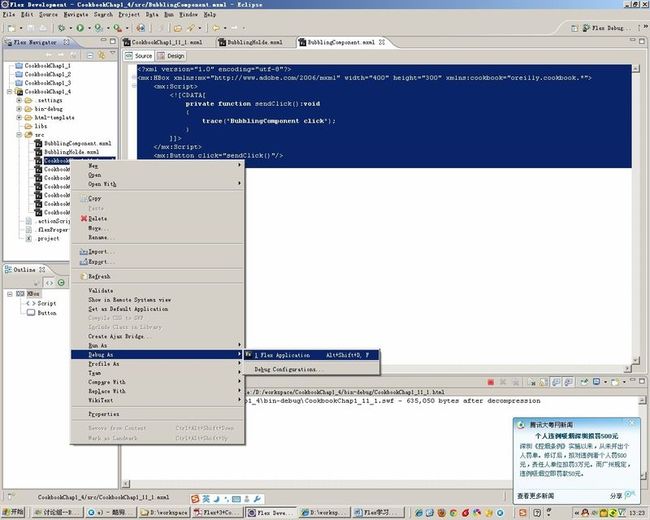650x520 pixels.
Task: Click the globe icon in main toolbar
Action: (x=141, y=28)
